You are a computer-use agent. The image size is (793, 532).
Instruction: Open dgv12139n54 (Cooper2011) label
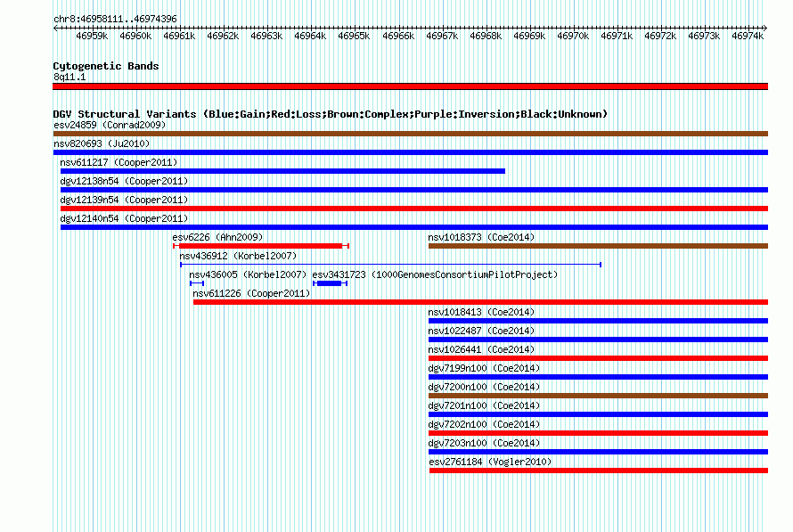tap(124, 200)
